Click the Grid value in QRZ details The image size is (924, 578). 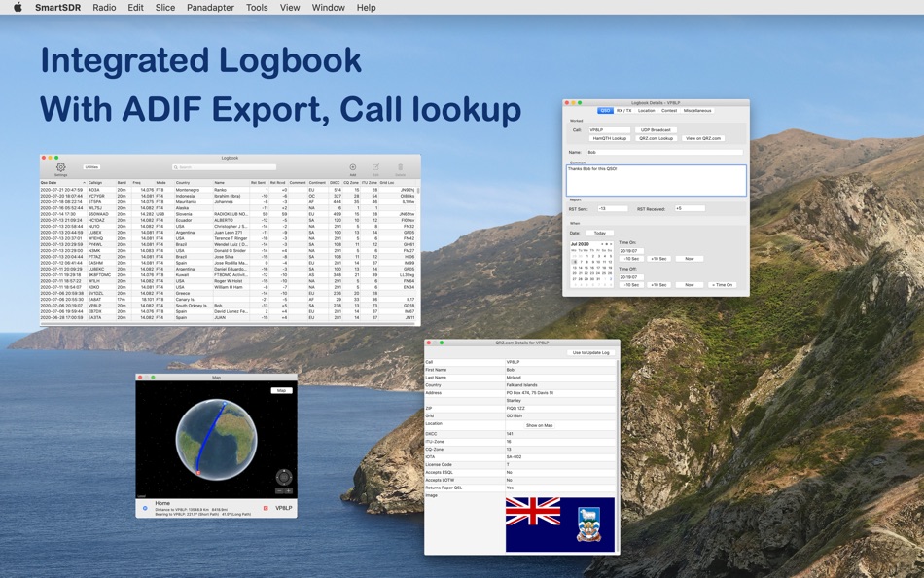(x=514, y=415)
